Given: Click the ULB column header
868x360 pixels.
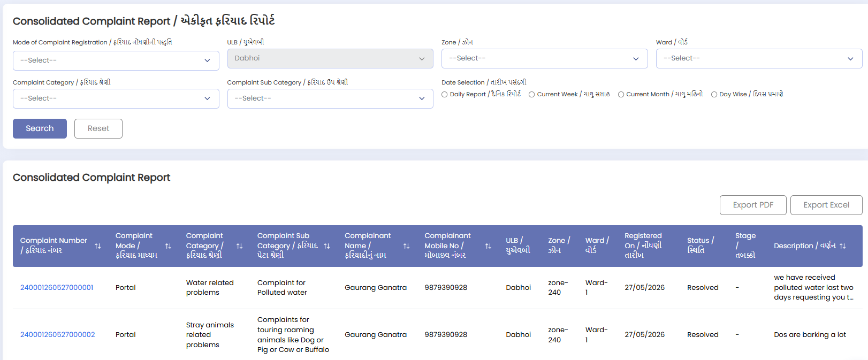Looking at the screenshot, I should (518, 246).
